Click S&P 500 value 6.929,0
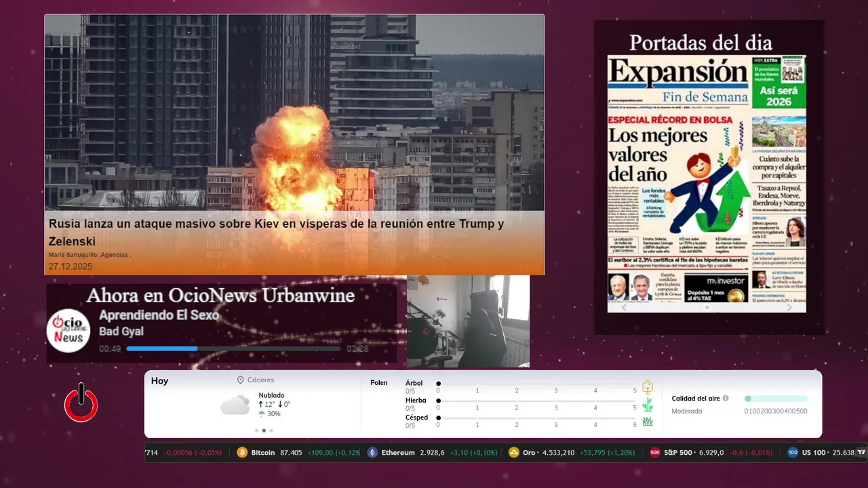The image size is (868, 488). click(710, 453)
